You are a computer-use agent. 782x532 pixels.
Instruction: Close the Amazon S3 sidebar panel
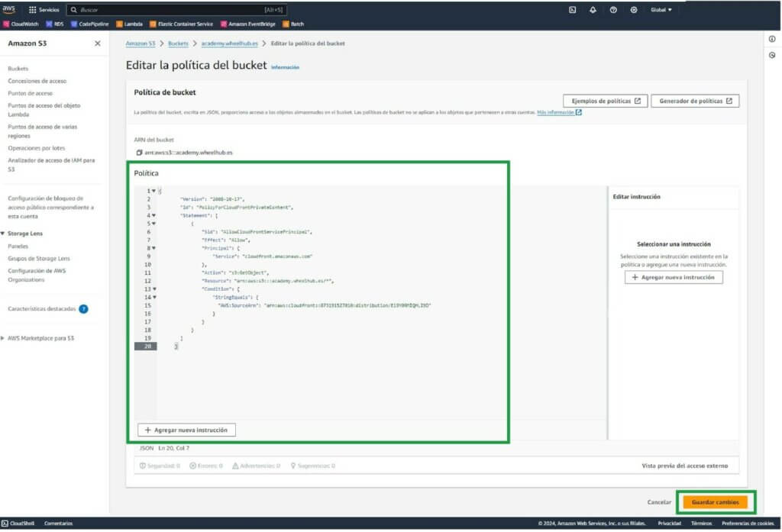tap(97, 44)
